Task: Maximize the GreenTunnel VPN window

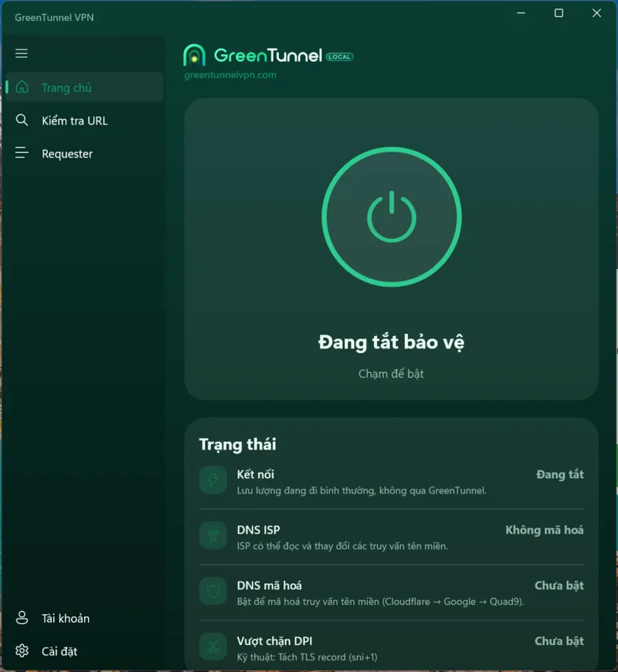Action: tap(559, 13)
